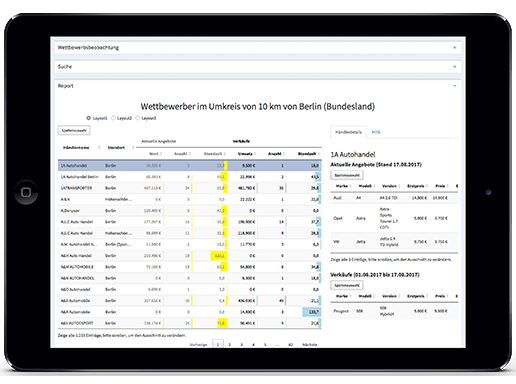Select the Layout3 radio button
The width and height of the screenshot is (516, 384).
click(x=137, y=118)
